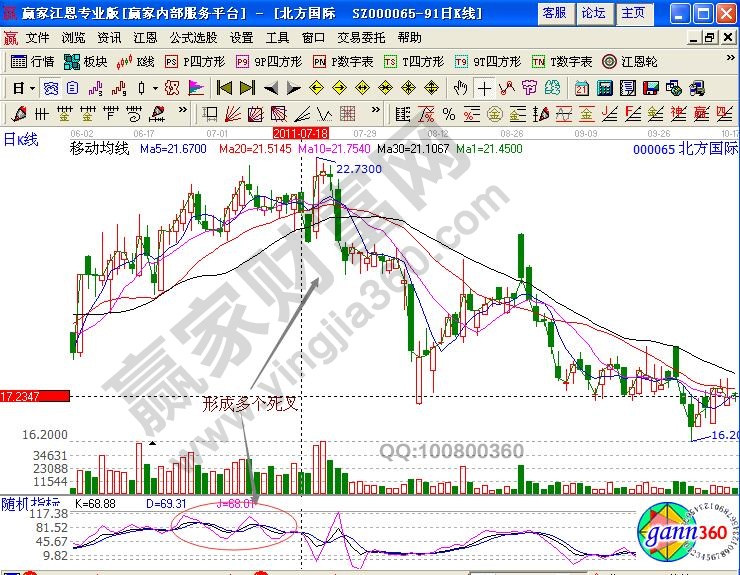Image resolution: width=740 pixels, height=575 pixels.
Task: Switch to K线 candlestick chart
Action: pos(138,61)
